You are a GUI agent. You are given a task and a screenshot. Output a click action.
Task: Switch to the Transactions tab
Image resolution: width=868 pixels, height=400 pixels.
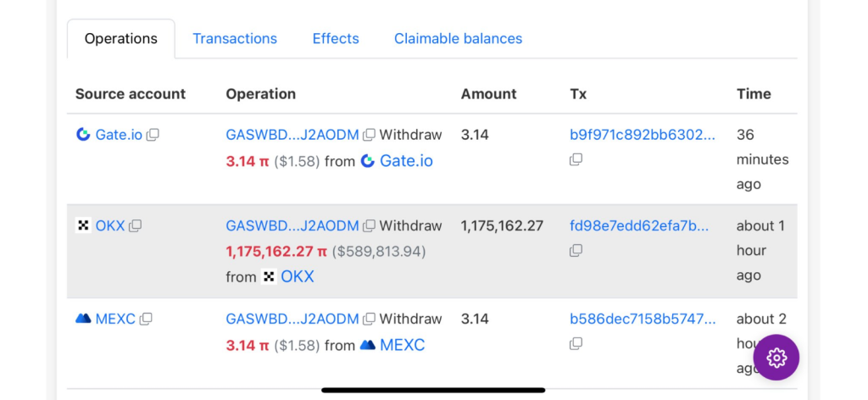[x=235, y=39]
